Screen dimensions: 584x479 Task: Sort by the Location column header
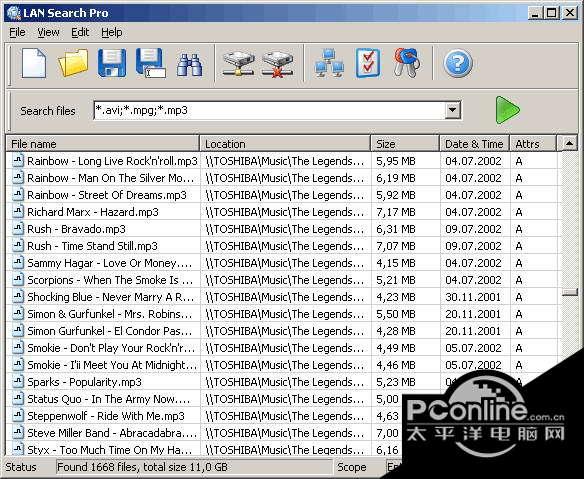(285, 144)
